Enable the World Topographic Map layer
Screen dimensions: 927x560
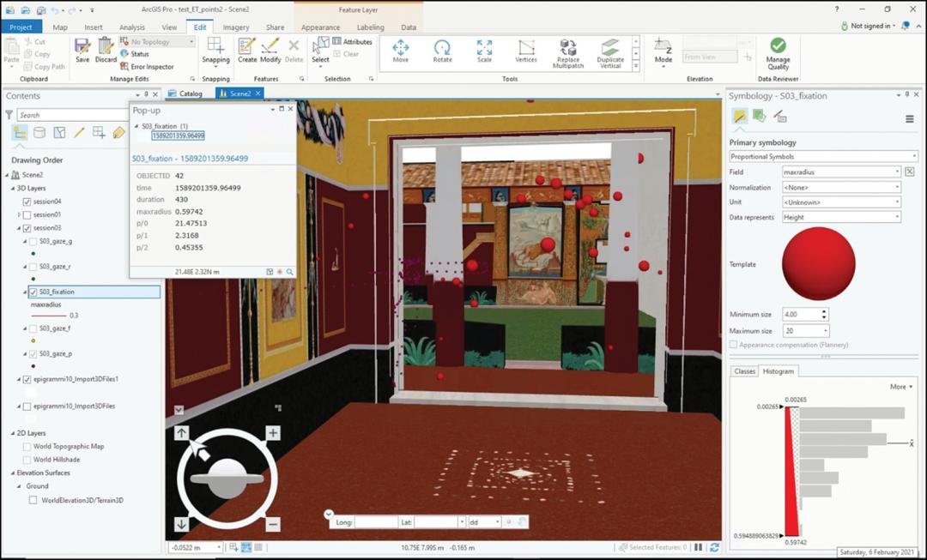click(x=27, y=447)
